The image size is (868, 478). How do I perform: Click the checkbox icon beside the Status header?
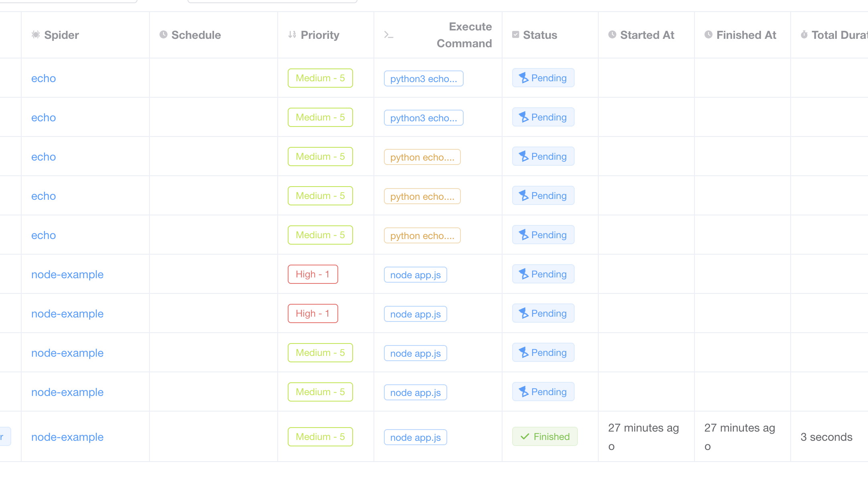click(x=515, y=35)
